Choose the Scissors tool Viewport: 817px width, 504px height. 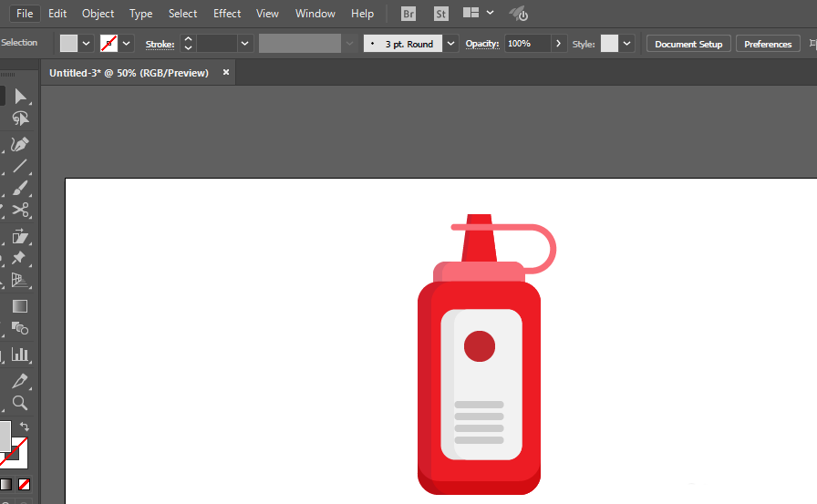pyautogui.click(x=20, y=211)
